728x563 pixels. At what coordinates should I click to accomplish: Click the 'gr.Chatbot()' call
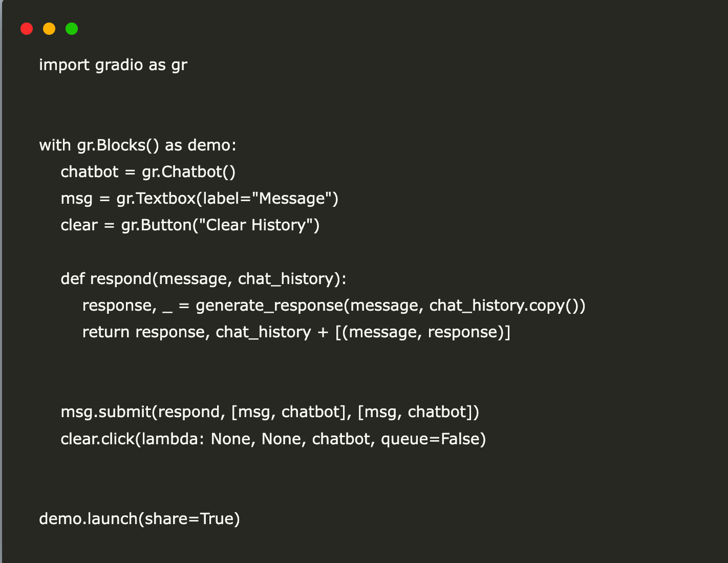click(188, 172)
